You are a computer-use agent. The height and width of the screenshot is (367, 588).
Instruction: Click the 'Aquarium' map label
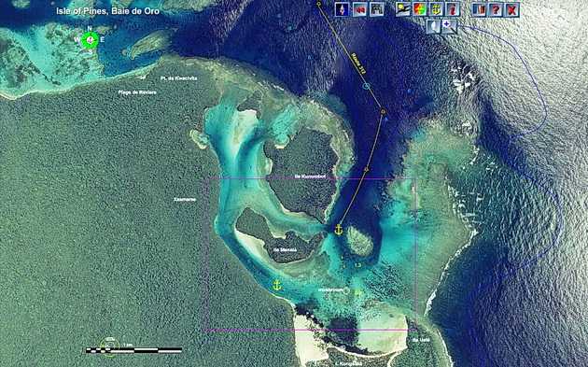coord(330,290)
